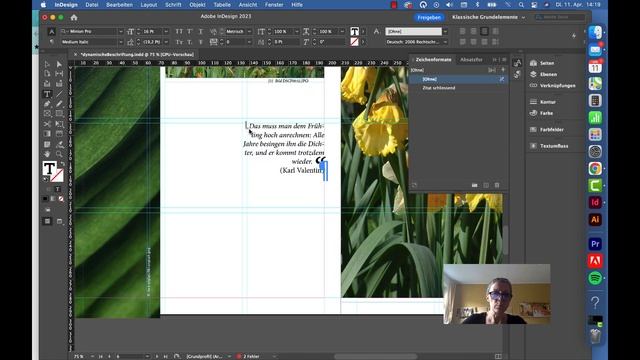Viewport: 640px width, 360px height.
Task: Open the language Deutsch 2006 dropdown
Action: click(x=445, y=42)
